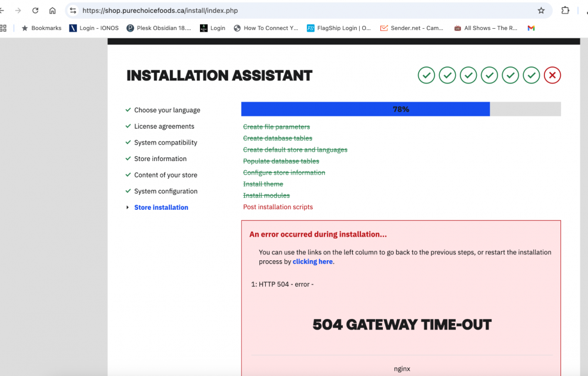This screenshot has width=588, height=376.
Task: Click the 504 GATEWAY TIME-OUT heading
Action: tap(402, 325)
